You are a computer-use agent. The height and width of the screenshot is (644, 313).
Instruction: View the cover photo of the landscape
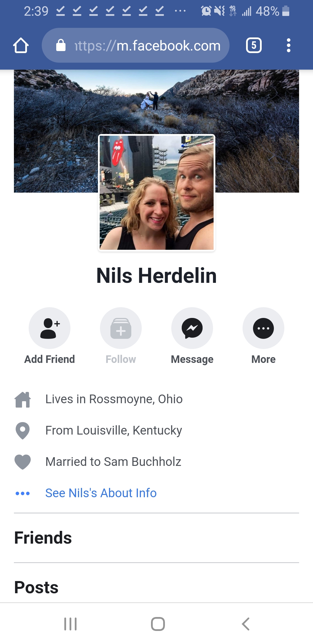pos(156,102)
